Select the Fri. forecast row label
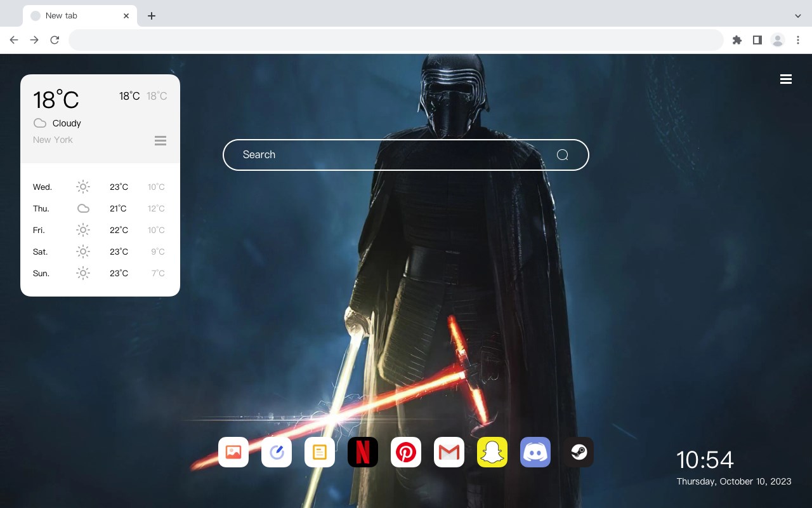 [39, 231]
